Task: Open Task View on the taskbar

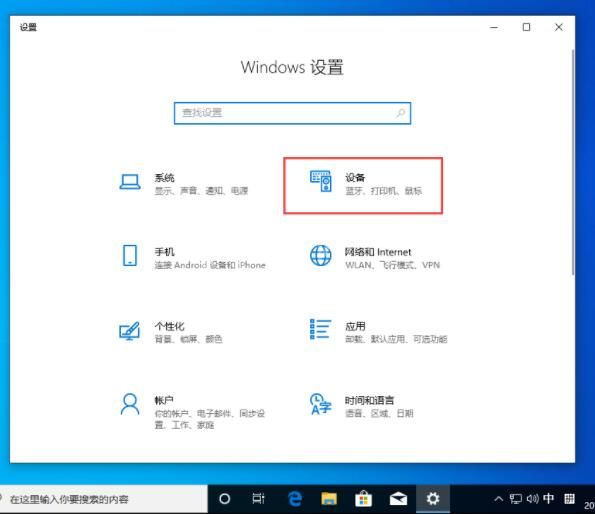Action: click(258, 498)
